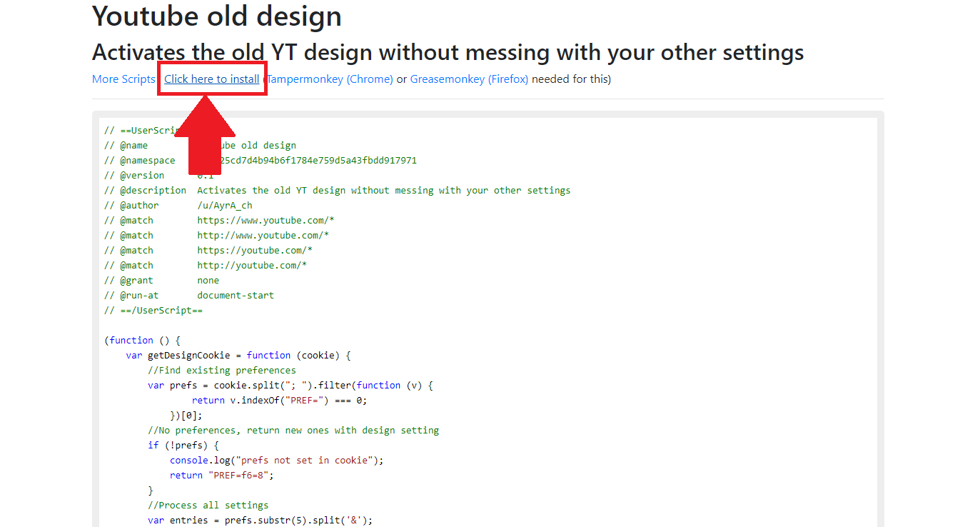The width and height of the screenshot is (980, 527).
Task: Click the '//Process all settings' comment
Action: pos(208,506)
